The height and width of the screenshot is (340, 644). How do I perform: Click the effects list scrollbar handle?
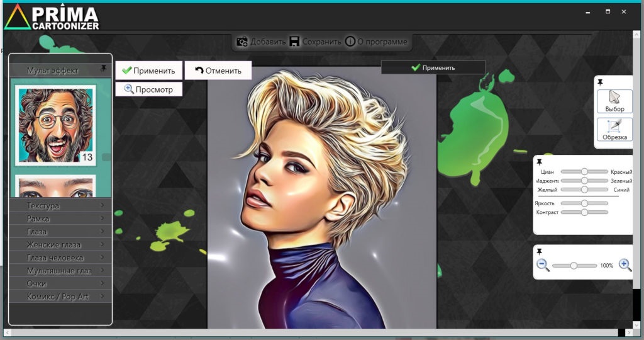pos(106,157)
